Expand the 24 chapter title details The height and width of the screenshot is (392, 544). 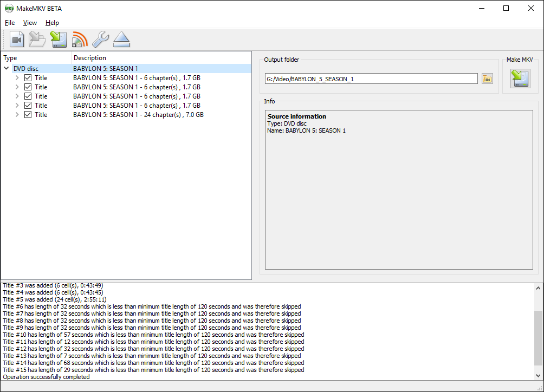17,115
